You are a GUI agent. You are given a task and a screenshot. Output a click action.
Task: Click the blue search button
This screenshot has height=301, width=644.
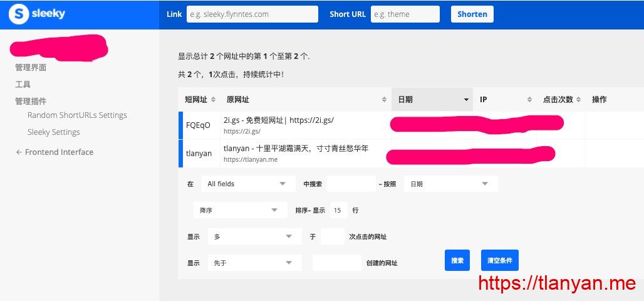click(x=457, y=260)
